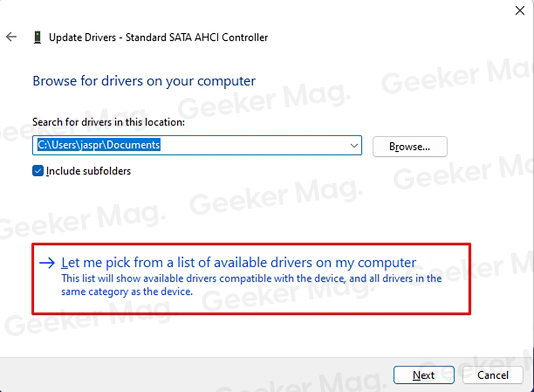Click the right arrow beside Let me pick
Viewport: 534px width, 392px height.
47,263
